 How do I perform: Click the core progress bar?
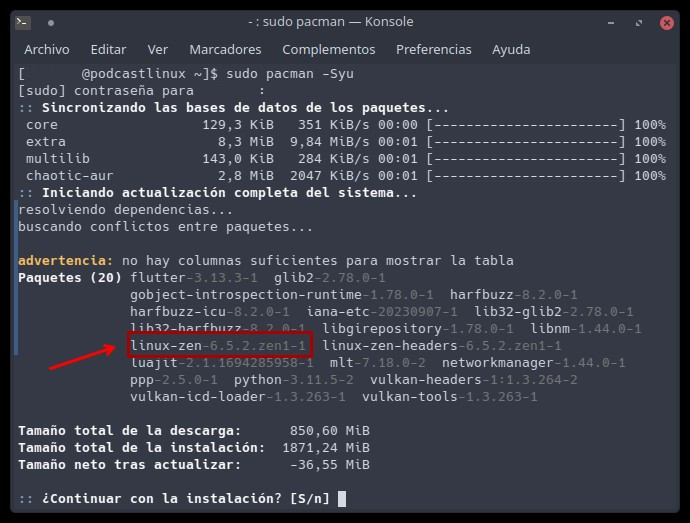(525, 125)
